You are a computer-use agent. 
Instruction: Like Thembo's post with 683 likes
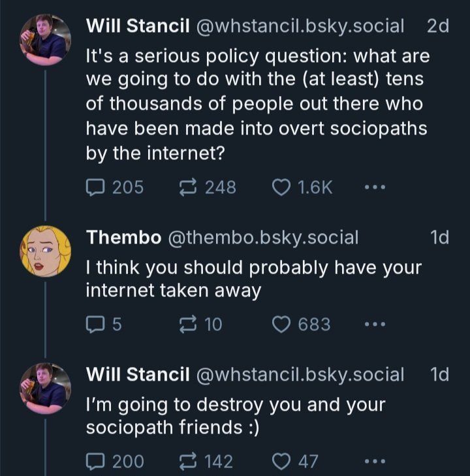pos(281,324)
